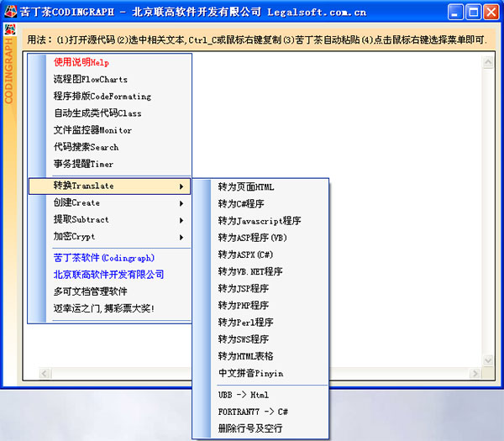Click the vertical scrollbar up arrow
Image resolution: width=504 pixels, height=441 pixels.
tap(488, 62)
